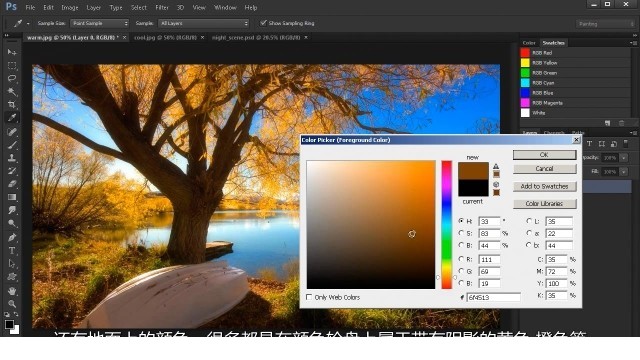Select the blue B radio under G
Screen dimensions: 640x360
461,283
